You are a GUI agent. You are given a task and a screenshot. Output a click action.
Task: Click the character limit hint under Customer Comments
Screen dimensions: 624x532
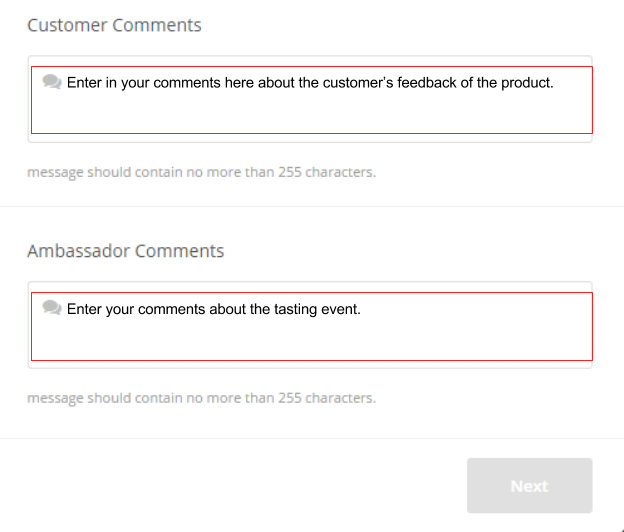(201, 172)
